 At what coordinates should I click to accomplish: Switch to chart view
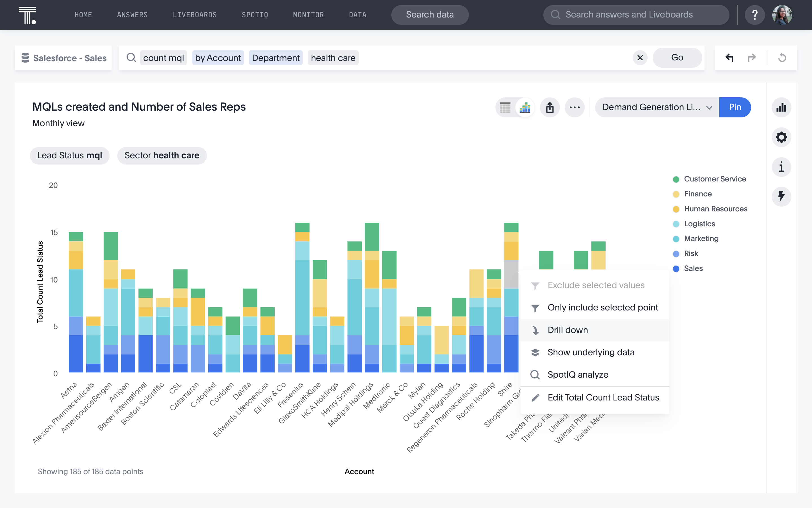pyautogui.click(x=525, y=108)
